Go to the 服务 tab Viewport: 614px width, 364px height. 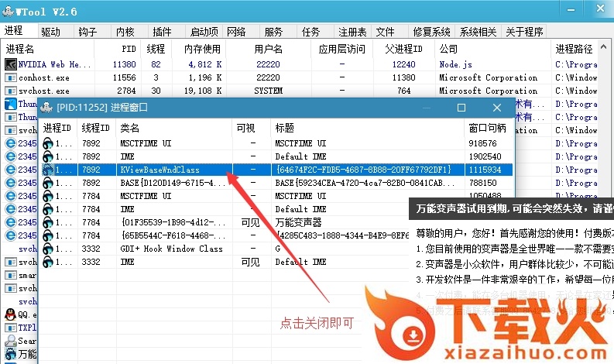pyautogui.click(x=273, y=32)
